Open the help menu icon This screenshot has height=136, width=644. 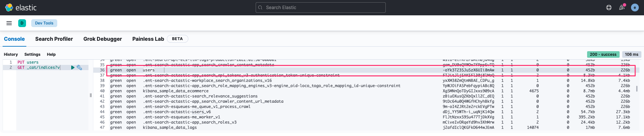pos(609,8)
